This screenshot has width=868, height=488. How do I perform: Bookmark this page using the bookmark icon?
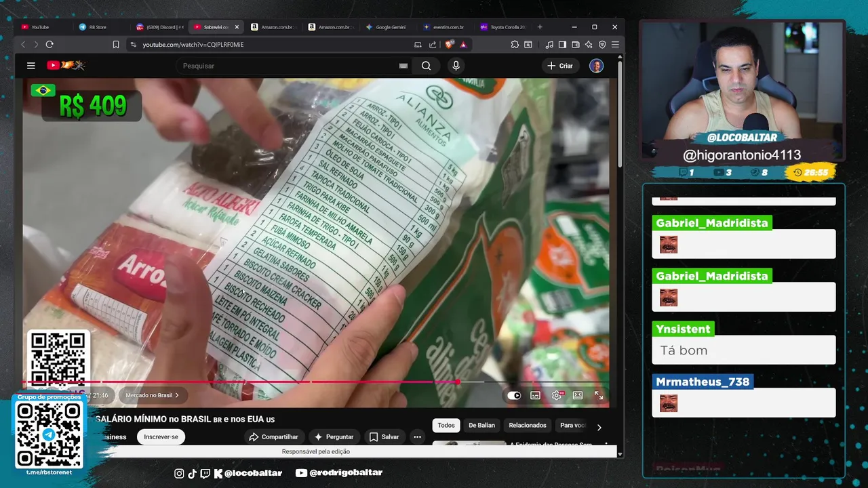[116, 45]
